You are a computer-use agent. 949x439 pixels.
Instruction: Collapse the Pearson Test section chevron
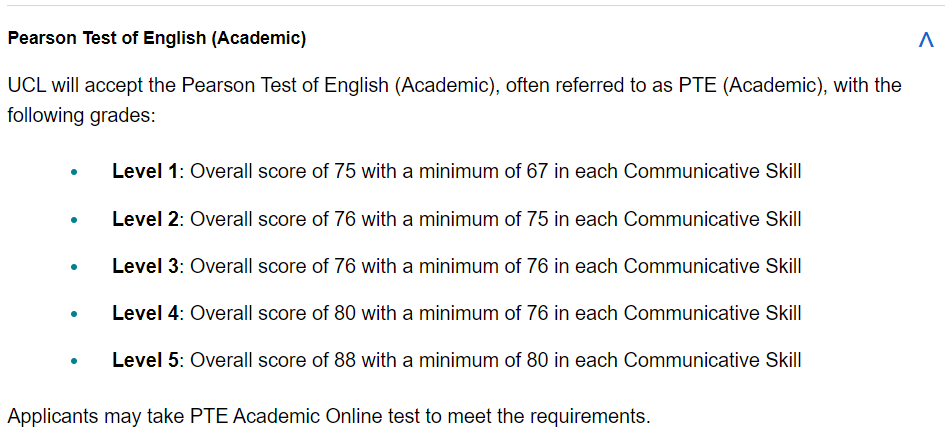[x=925, y=40]
